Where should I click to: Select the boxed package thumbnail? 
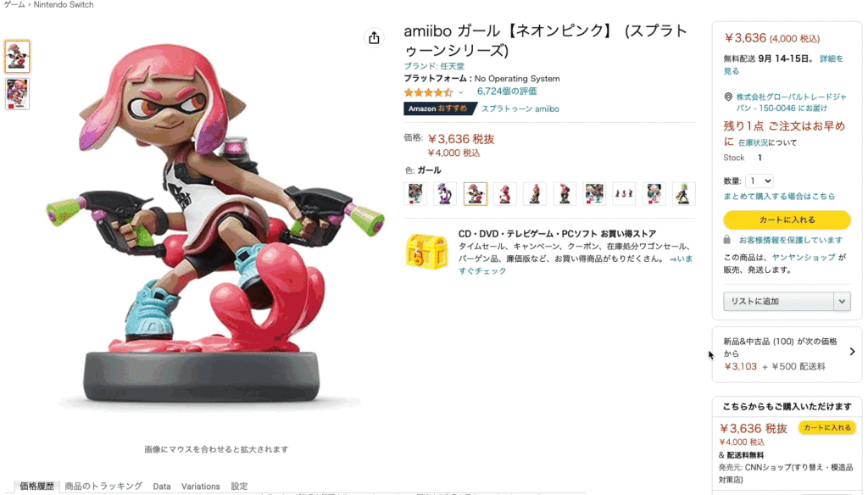[x=17, y=93]
